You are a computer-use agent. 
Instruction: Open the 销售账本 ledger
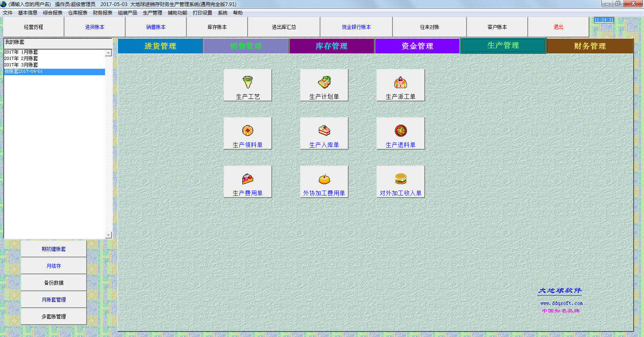pyautogui.click(x=156, y=27)
